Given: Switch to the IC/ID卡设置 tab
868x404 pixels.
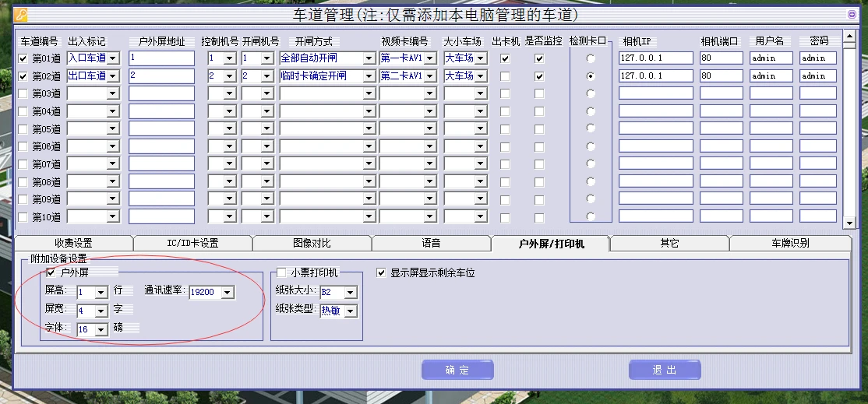Looking at the screenshot, I should click(192, 243).
